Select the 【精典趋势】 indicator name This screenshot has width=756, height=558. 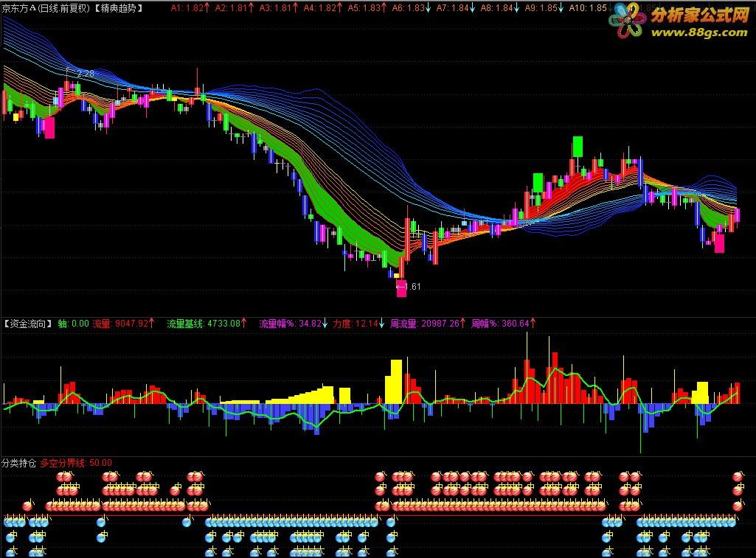tap(117, 7)
